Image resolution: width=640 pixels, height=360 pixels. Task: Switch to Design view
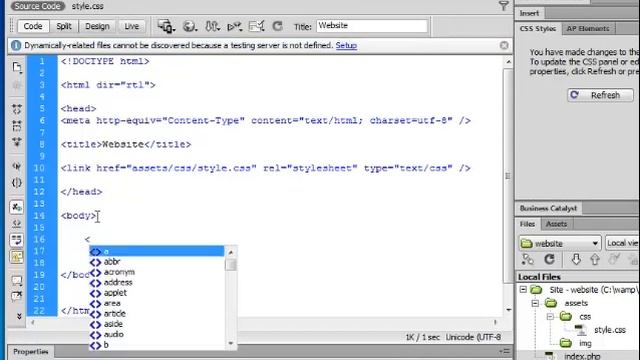click(x=97, y=26)
